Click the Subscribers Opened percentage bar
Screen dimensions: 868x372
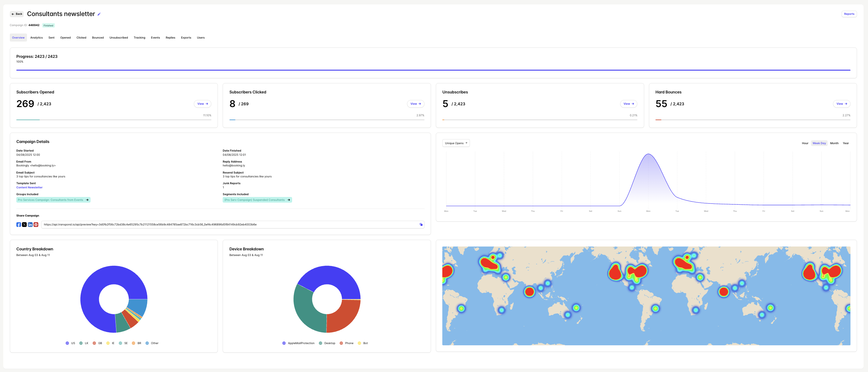click(114, 120)
